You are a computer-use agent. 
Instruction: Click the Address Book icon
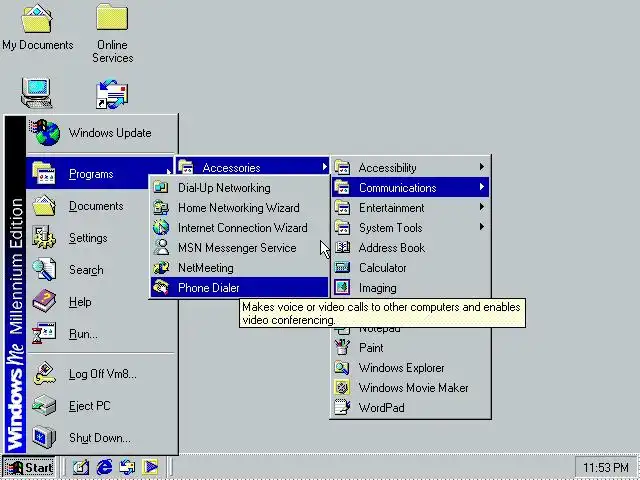(342, 247)
